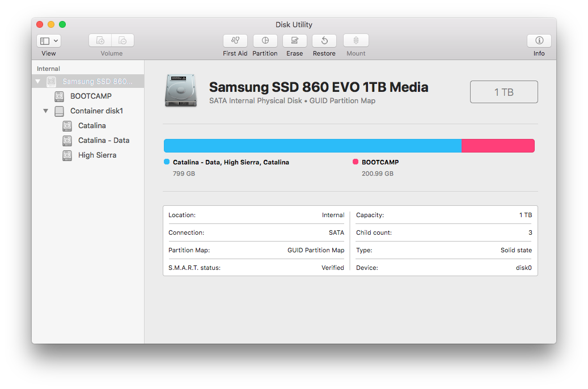Collapse the Samsung SSD 860 disclosure triangle
Image resolution: width=588 pixels, height=389 pixels.
tap(38, 82)
